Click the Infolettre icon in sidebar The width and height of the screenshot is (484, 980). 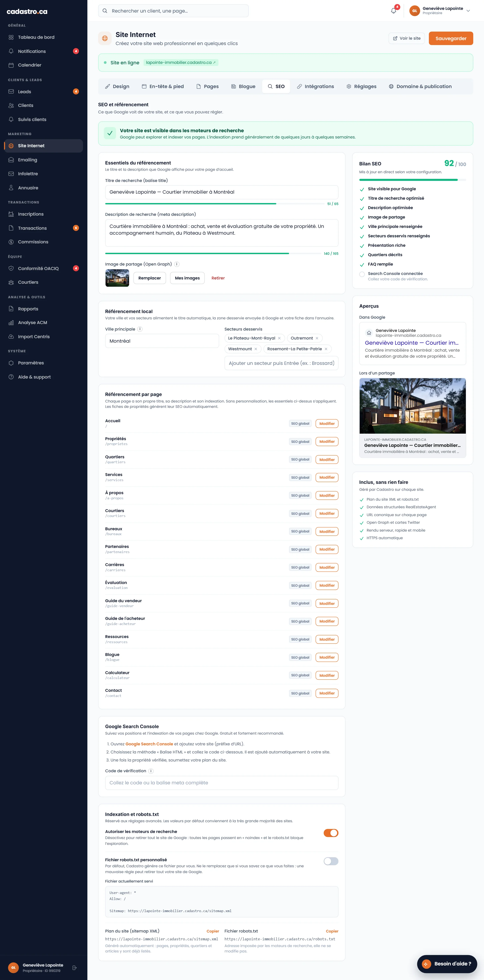[x=11, y=174]
